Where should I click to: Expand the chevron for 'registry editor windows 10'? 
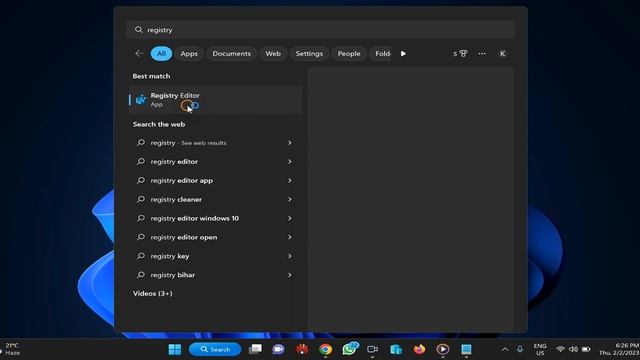tap(290, 218)
